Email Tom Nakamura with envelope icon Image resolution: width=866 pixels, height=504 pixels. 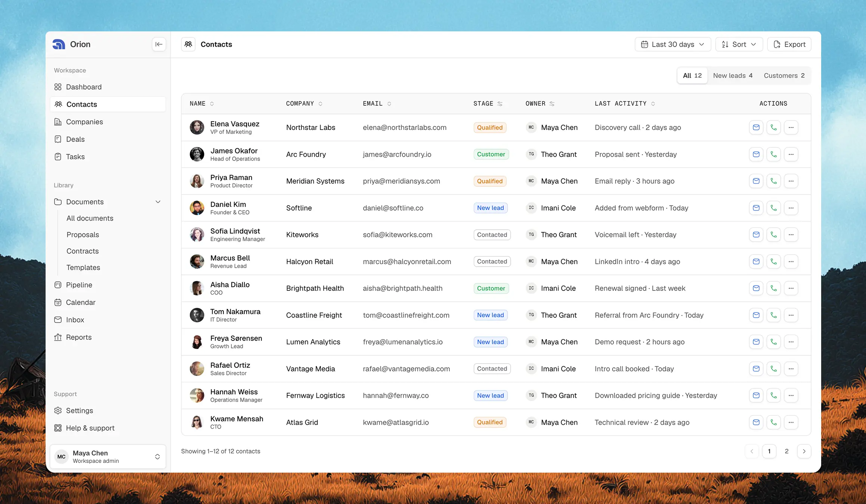click(756, 315)
